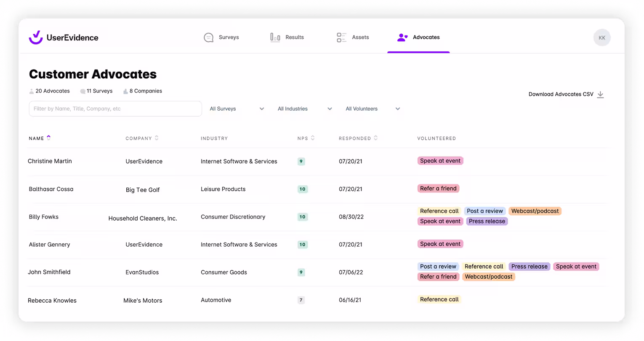644x341 pixels.
Task: Click the INDUSTRY column header
Action: click(214, 139)
